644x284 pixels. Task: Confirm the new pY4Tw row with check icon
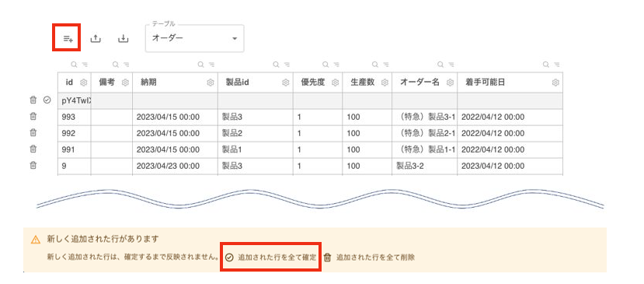coord(47,100)
